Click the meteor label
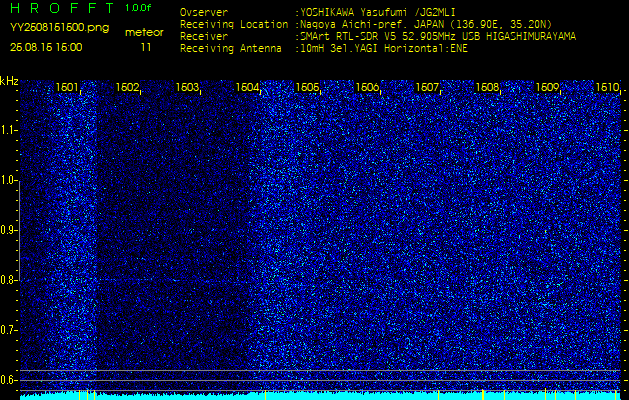This screenshot has height=400, width=629. pos(144,33)
